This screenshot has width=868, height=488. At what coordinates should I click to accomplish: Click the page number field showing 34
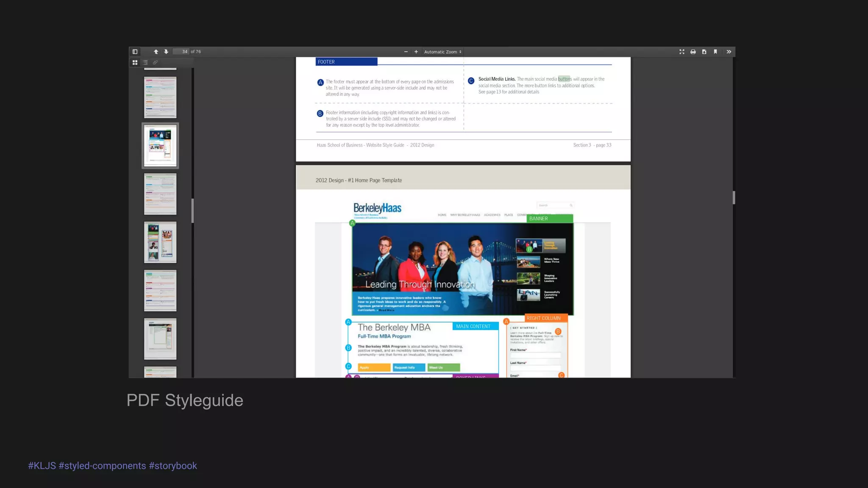click(x=181, y=52)
